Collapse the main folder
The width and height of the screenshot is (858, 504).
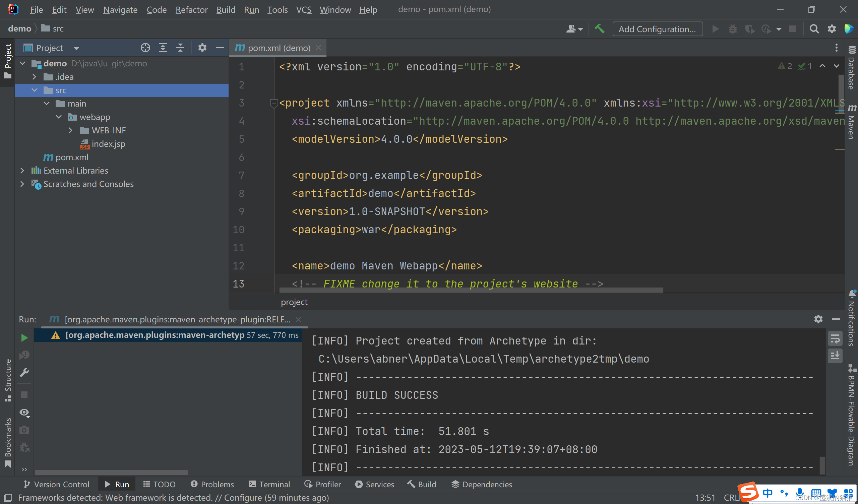coord(47,103)
